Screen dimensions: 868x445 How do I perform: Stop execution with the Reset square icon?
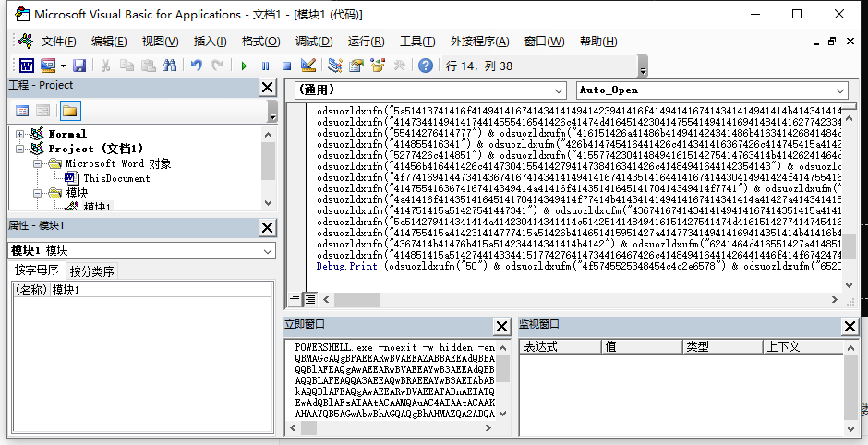287,66
